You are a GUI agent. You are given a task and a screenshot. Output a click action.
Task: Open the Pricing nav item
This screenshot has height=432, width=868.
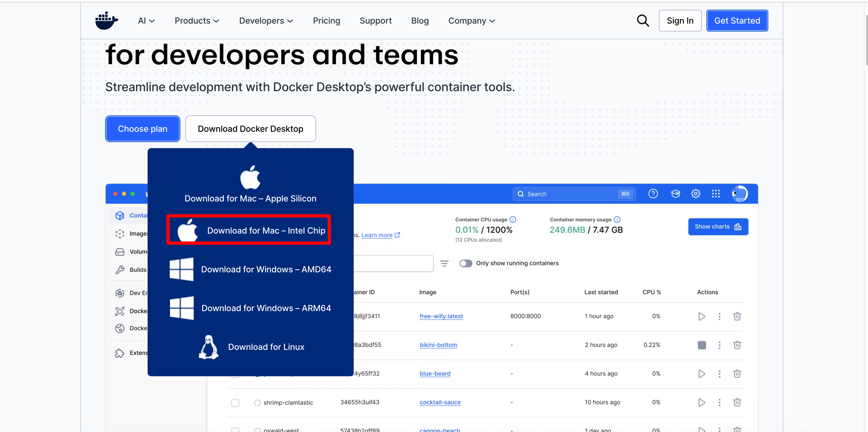[326, 21]
